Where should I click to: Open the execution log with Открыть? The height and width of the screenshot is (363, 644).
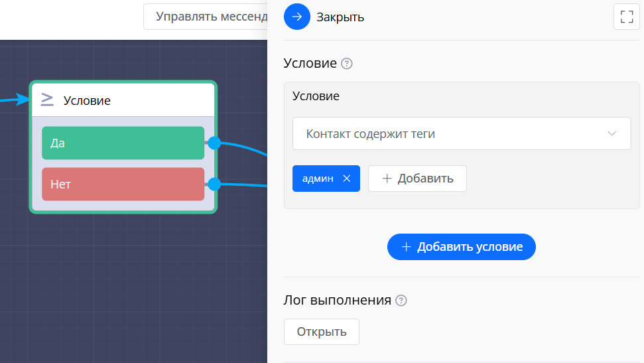click(x=321, y=332)
